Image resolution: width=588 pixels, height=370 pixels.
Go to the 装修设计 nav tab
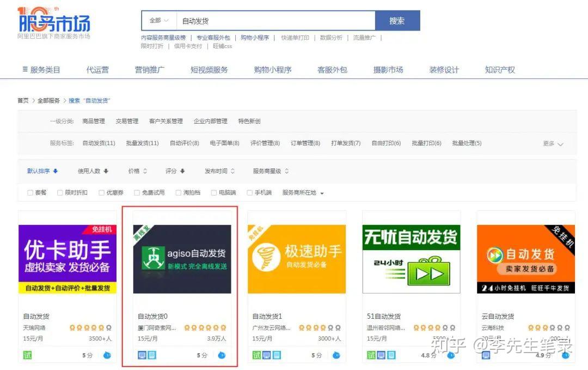click(444, 70)
